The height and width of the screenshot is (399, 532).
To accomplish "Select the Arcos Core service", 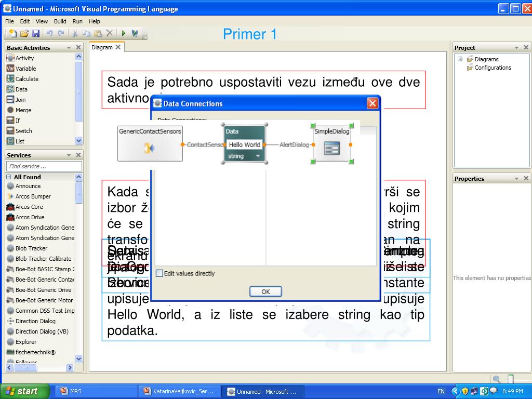I will 25,207.
